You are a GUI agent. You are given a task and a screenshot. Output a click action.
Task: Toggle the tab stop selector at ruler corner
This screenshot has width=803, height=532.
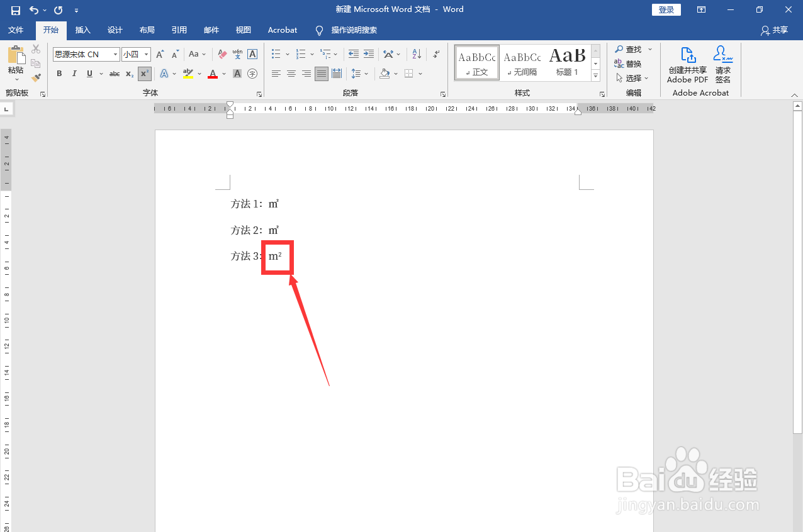click(6, 109)
